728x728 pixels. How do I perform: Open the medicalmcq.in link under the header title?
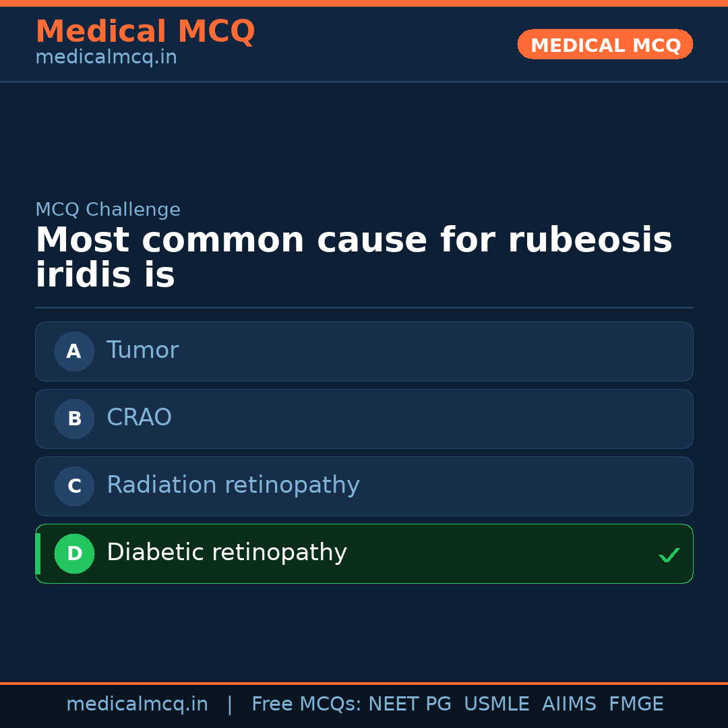(x=106, y=58)
